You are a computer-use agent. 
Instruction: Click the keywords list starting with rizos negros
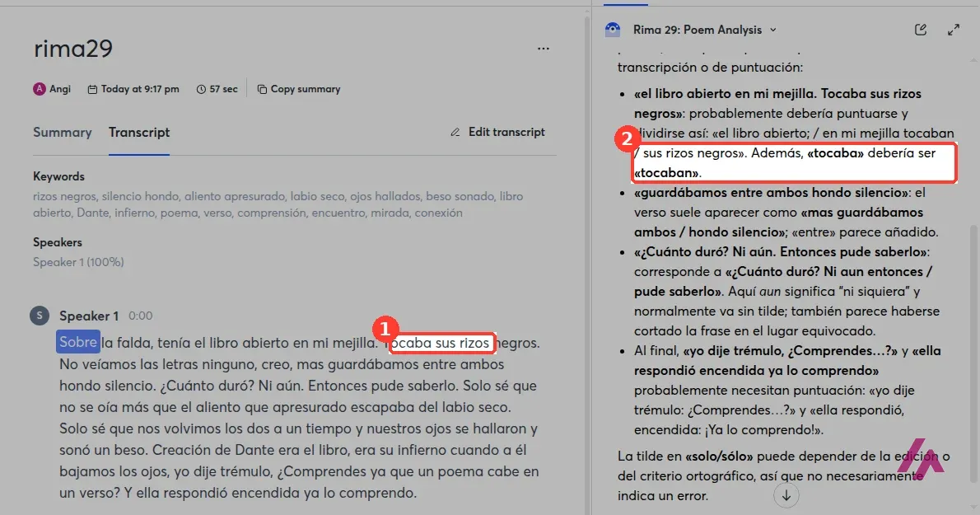point(278,204)
